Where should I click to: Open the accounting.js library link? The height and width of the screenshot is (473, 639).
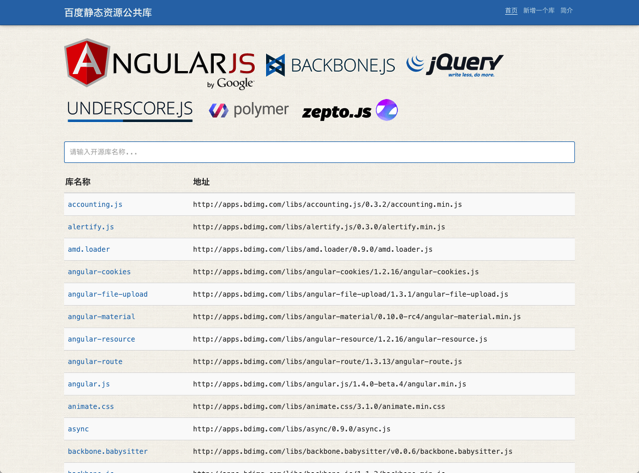[x=95, y=205]
